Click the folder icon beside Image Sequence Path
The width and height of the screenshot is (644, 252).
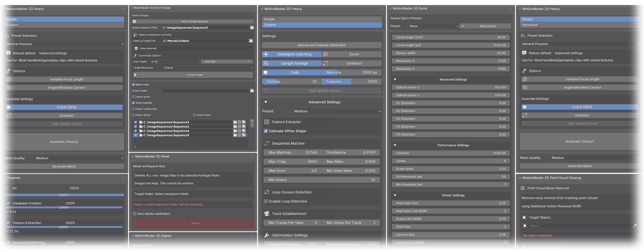tap(252, 28)
